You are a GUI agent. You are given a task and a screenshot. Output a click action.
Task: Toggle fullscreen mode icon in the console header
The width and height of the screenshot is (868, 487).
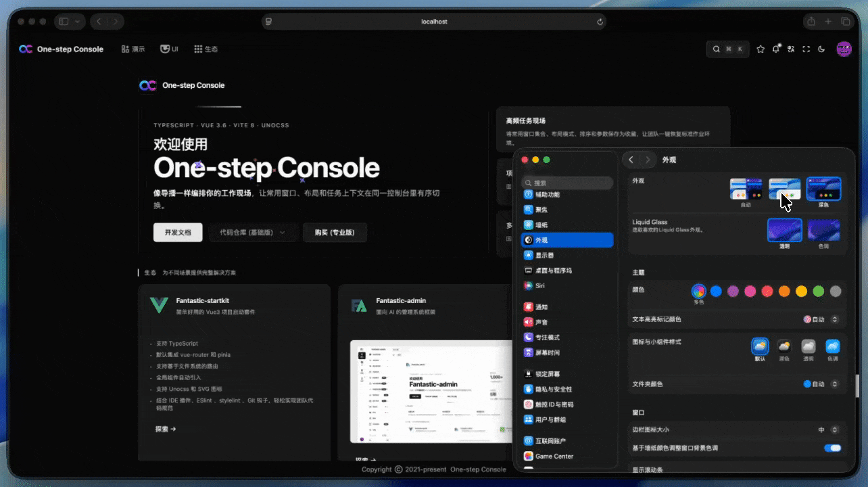coord(806,49)
